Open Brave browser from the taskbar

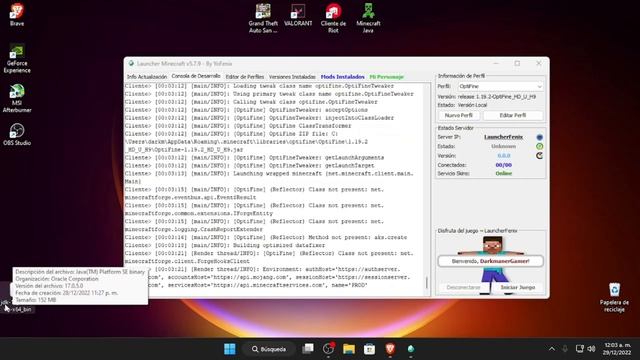390,349
